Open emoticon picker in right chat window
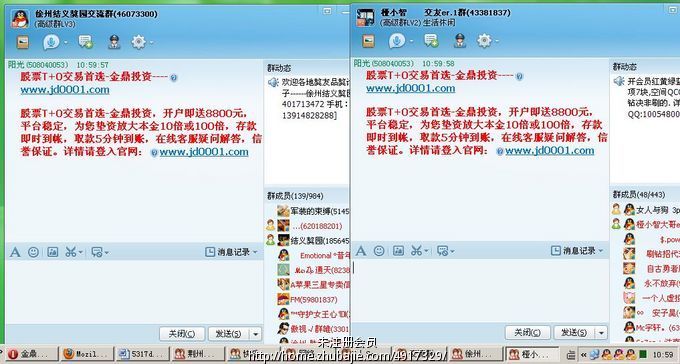The height and width of the screenshot is (364, 680). (379, 251)
